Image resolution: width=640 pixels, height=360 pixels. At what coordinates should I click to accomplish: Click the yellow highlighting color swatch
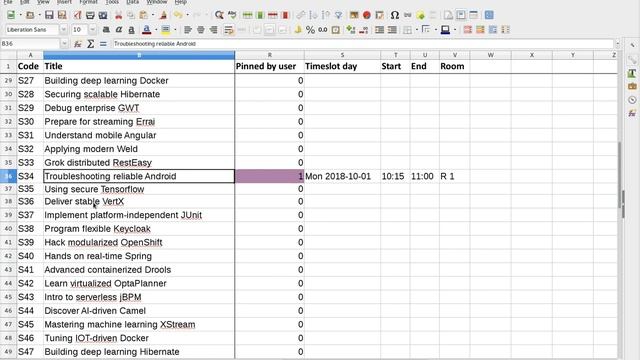click(x=166, y=30)
